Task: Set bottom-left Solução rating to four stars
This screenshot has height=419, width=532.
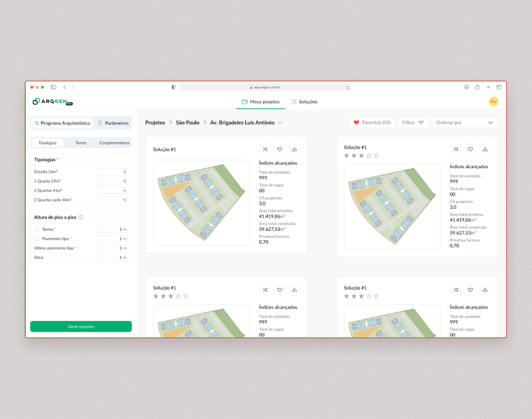Action: coord(178,296)
